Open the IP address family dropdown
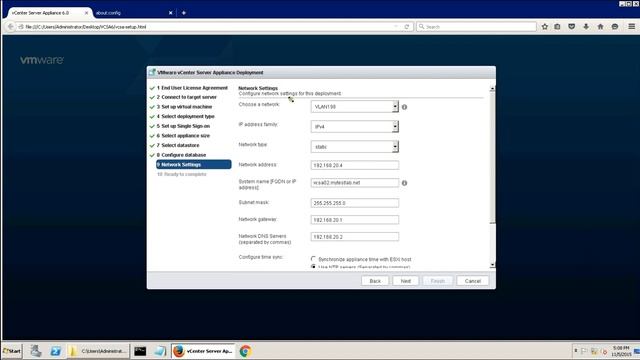This screenshot has width=640, height=360. point(354,127)
